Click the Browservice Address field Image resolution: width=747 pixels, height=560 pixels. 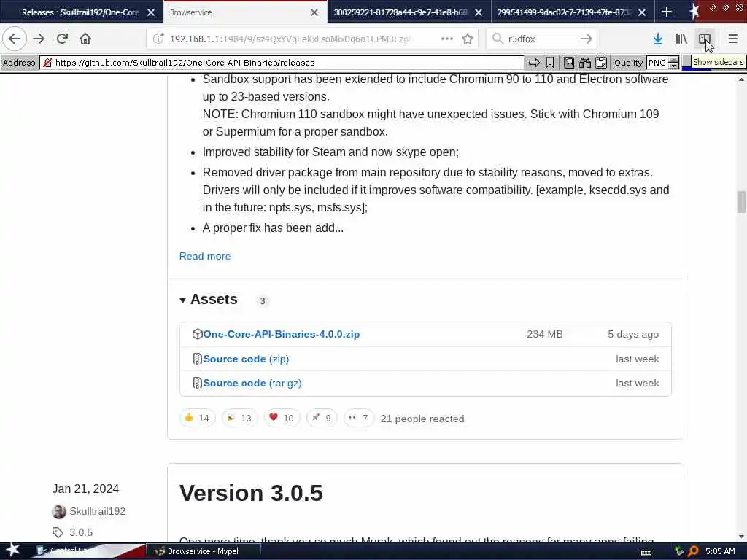[282, 63]
